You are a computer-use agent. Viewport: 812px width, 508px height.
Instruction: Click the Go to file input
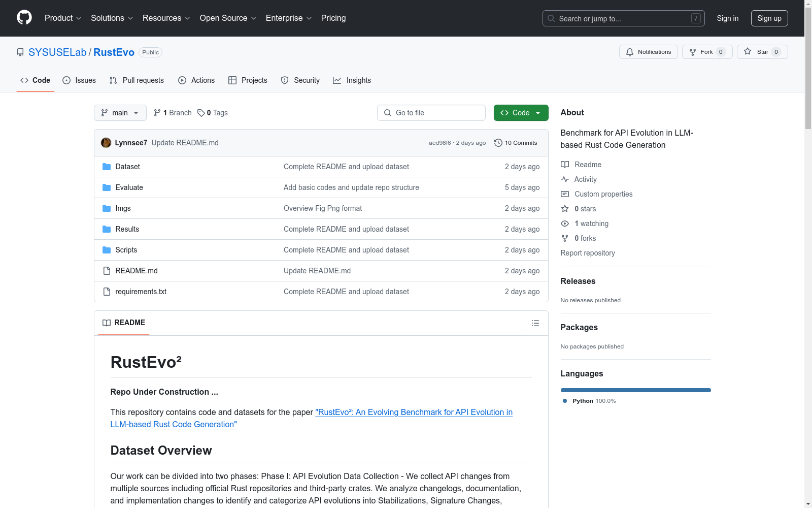click(431, 113)
